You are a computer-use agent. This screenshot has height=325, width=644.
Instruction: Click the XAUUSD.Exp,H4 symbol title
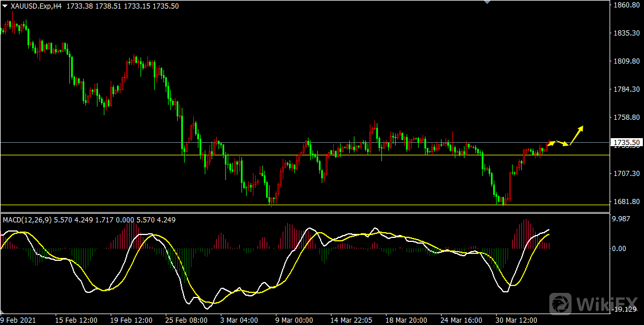click(x=36, y=5)
